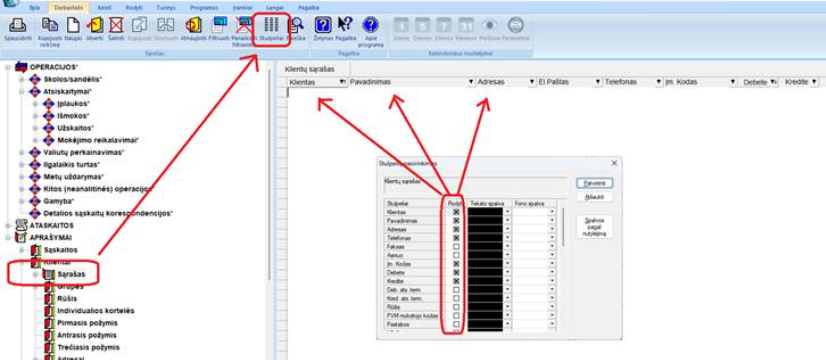
Task: Open the Telefonas column header dropdown
Action: tap(658, 82)
